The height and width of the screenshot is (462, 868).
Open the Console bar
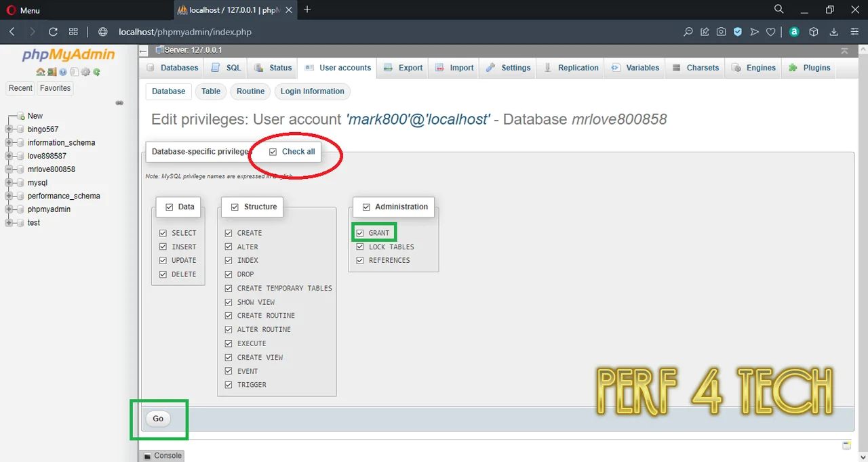(162, 456)
